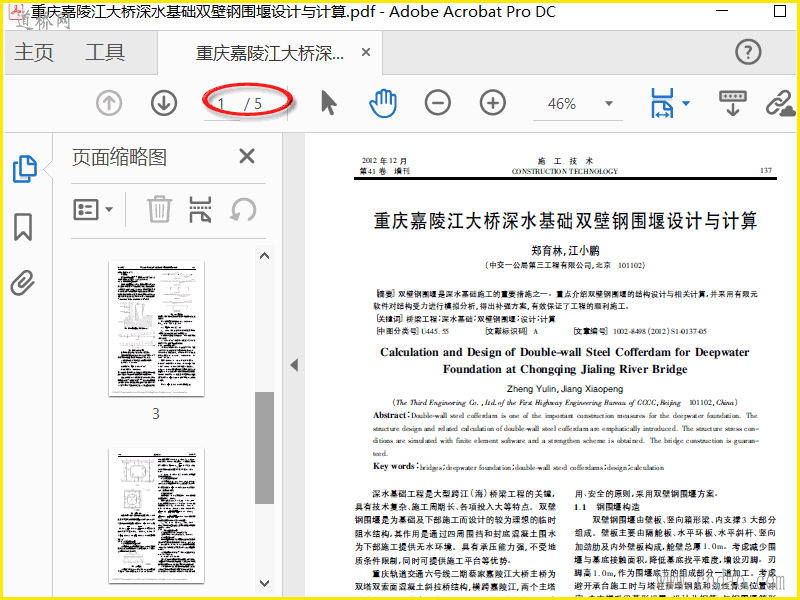
Task: Select page 3 thumbnail
Action: coord(156,329)
